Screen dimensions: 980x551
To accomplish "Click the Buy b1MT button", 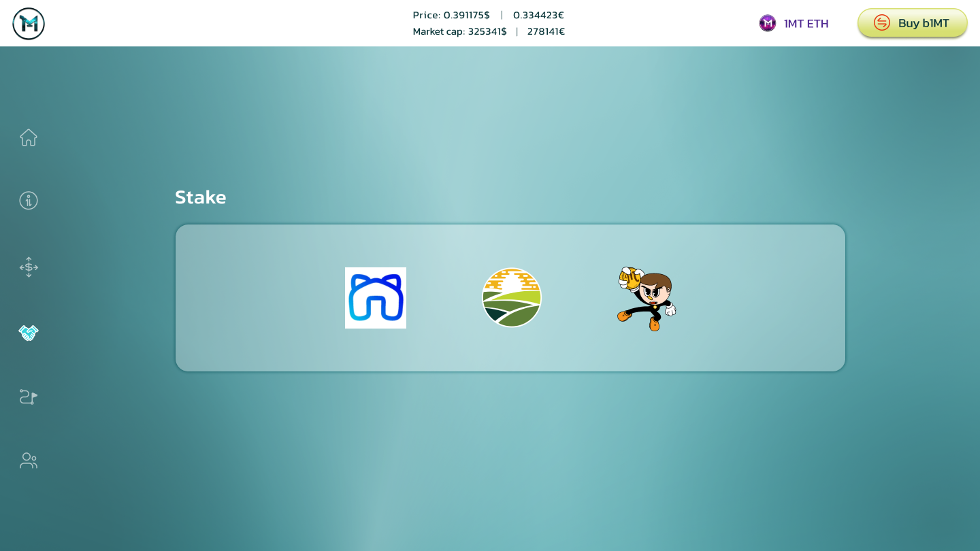I will (912, 23).
